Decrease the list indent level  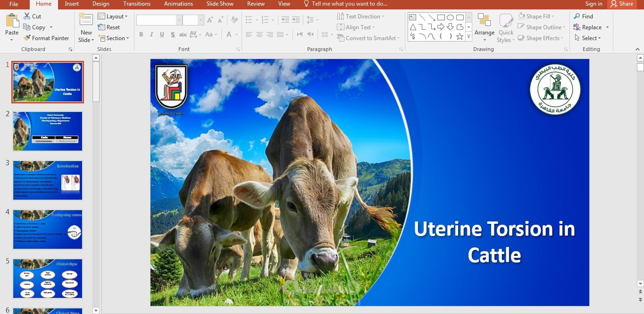click(284, 20)
